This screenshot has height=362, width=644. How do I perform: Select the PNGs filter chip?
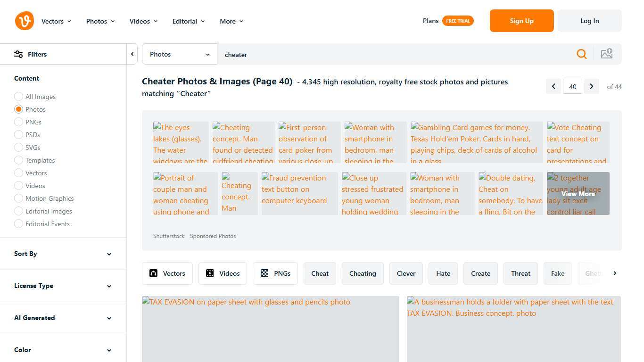tap(275, 273)
